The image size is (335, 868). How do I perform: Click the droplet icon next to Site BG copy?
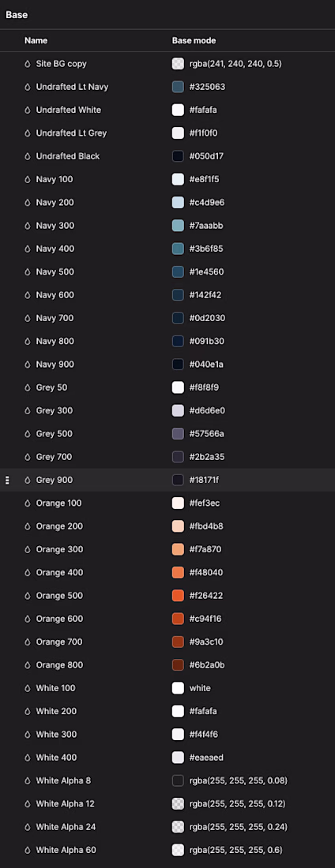[x=28, y=64]
